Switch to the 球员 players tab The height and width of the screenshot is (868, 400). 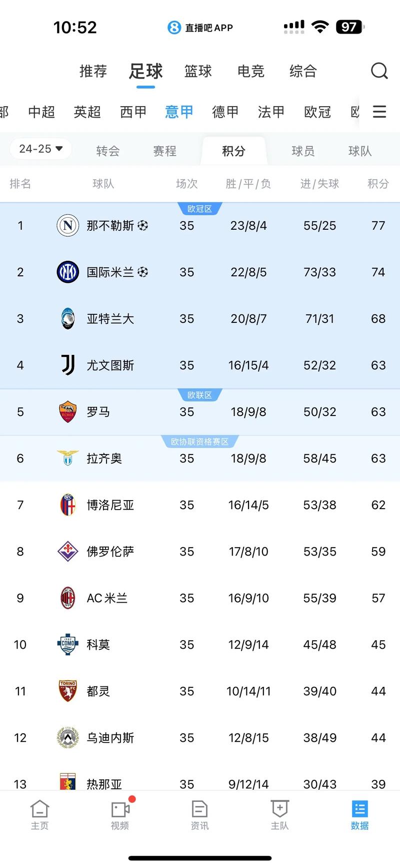pos(302,150)
